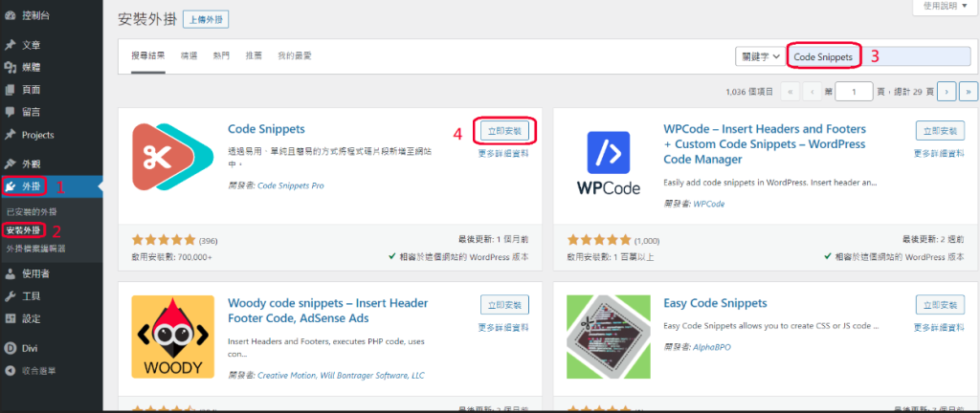
Task: Click the 工具 wrench icon in sidebar
Action: click(10, 295)
